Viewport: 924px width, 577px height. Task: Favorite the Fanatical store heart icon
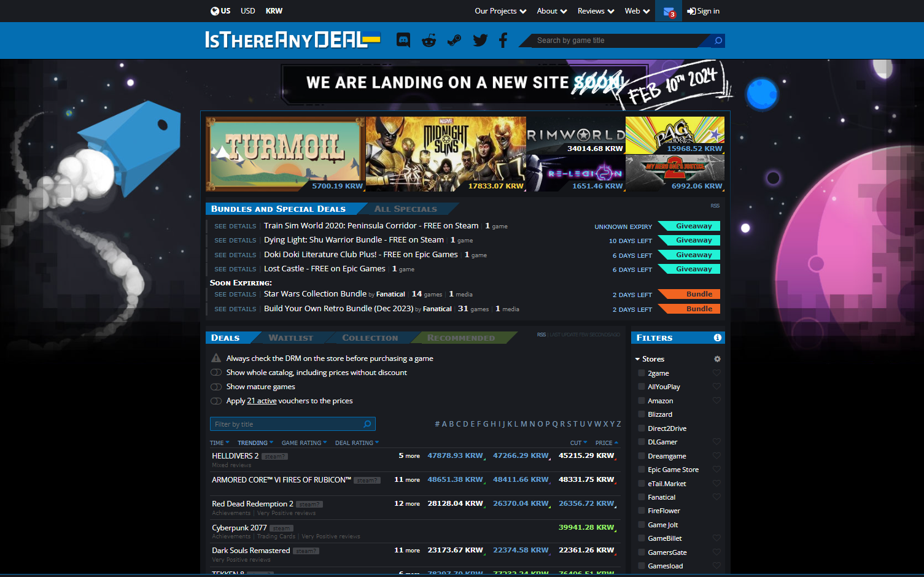(x=716, y=497)
